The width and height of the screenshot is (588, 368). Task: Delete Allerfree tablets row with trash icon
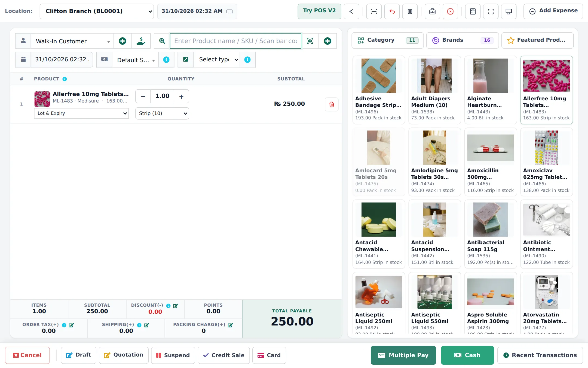[x=332, y=104]
